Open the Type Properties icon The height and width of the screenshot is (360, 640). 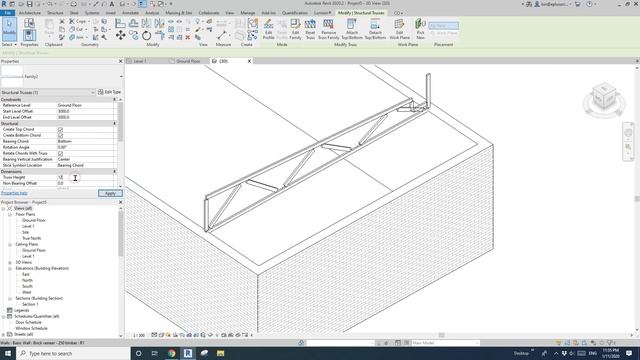29,23
